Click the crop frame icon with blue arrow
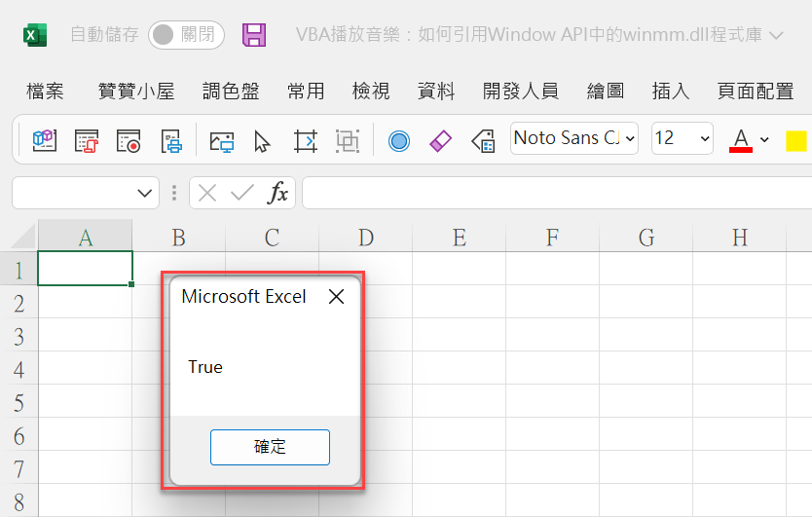This screenshot has width=812, height=517. [x=306, y=141]
